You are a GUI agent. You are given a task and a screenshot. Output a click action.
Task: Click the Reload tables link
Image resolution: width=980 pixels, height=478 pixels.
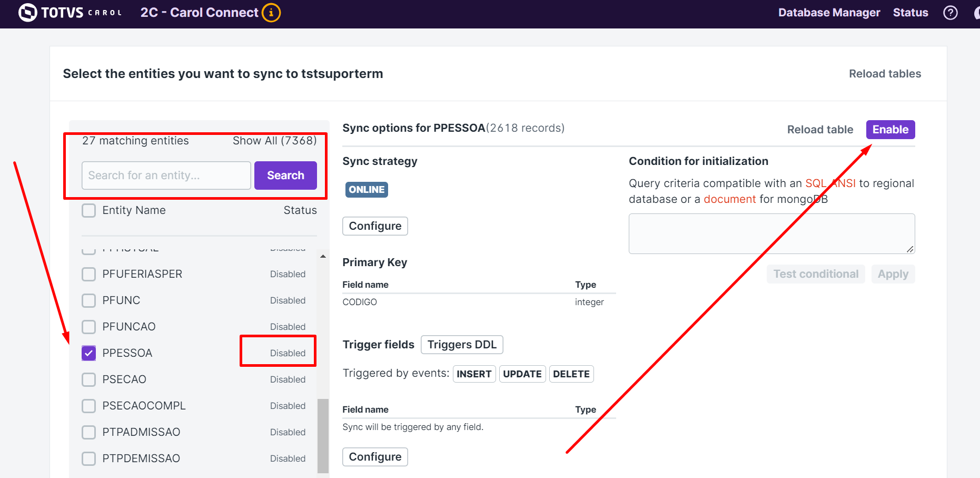pos(884,73)
